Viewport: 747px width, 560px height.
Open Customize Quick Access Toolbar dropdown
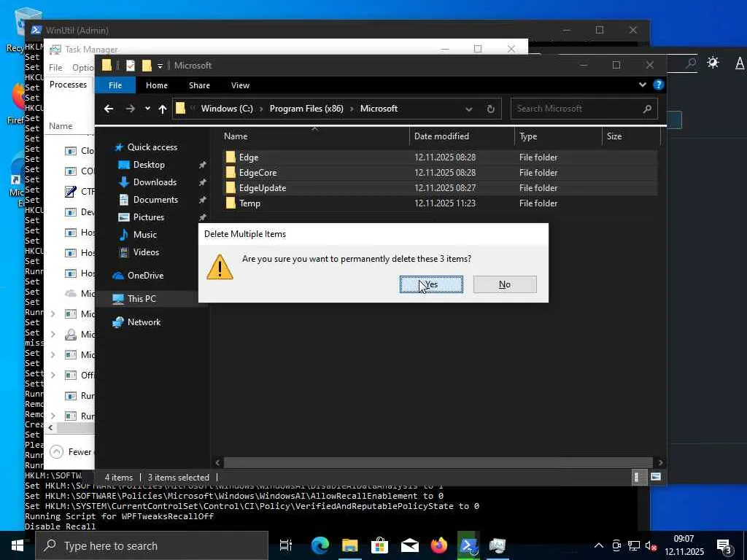[160, 66]
